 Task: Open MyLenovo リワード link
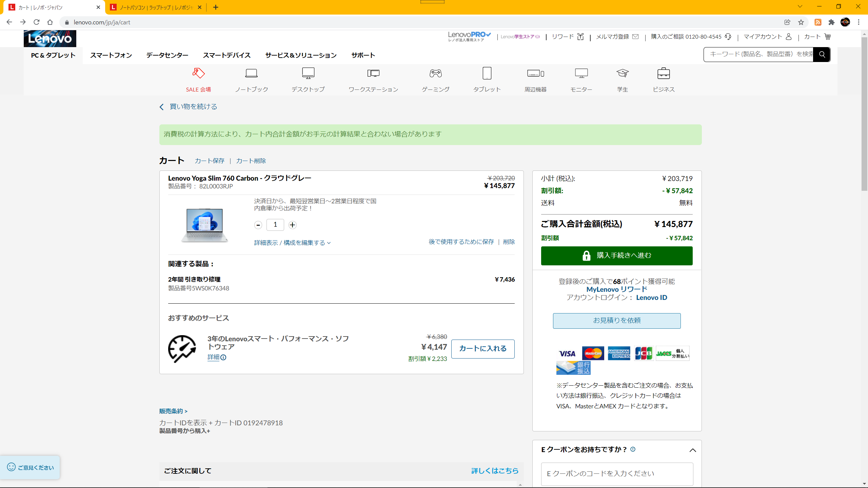click(x=617, y=289)
